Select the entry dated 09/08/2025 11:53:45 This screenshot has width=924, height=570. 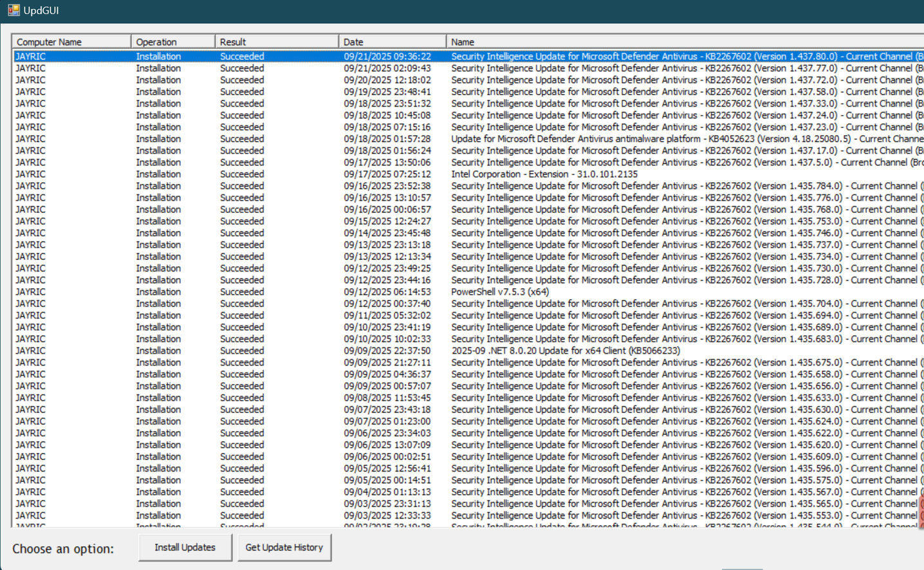387,398
